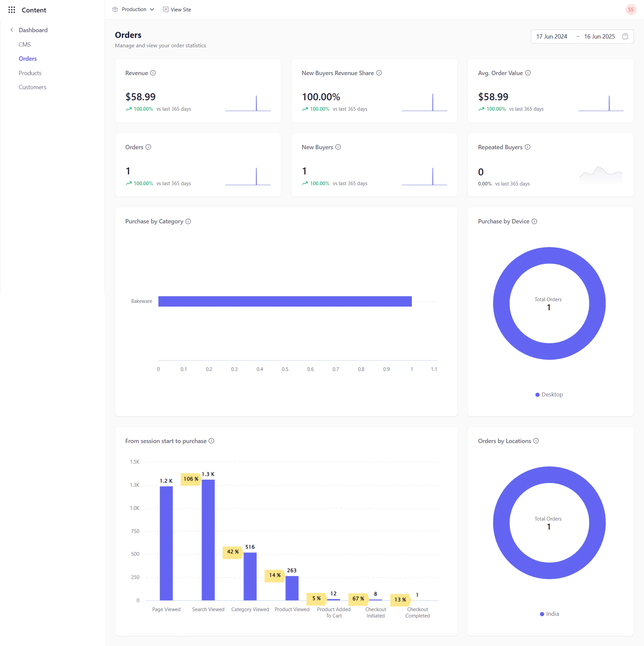Open Customers in the sidebar
The image size is (644, 646).
click(32, 87)
